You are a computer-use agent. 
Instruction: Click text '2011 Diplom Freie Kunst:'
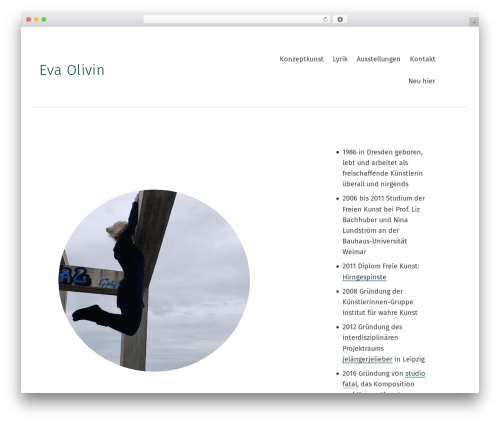(x=381, y=266)
